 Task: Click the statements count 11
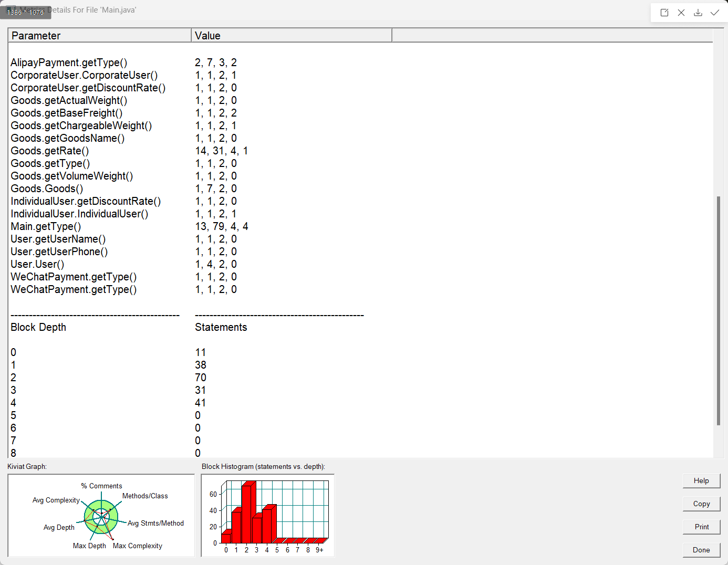(201, 352)
